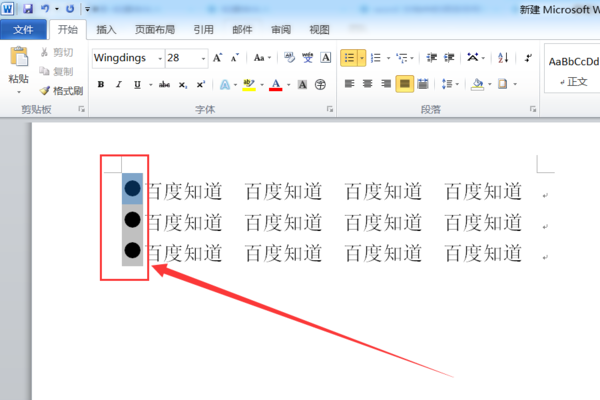Click the Multilevel List icon
The width and height of the screenshot is (600, 400).
pos(402,58)
